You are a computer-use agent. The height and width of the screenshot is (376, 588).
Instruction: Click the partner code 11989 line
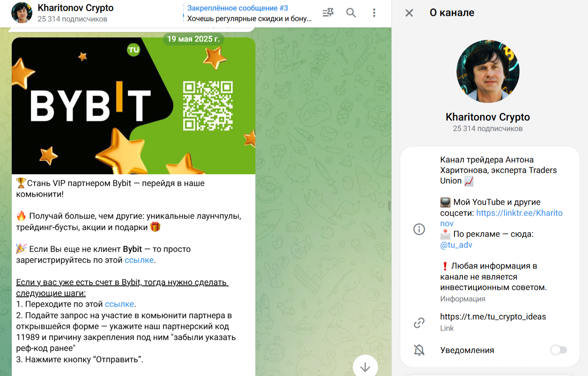click(x=126, y=337)
